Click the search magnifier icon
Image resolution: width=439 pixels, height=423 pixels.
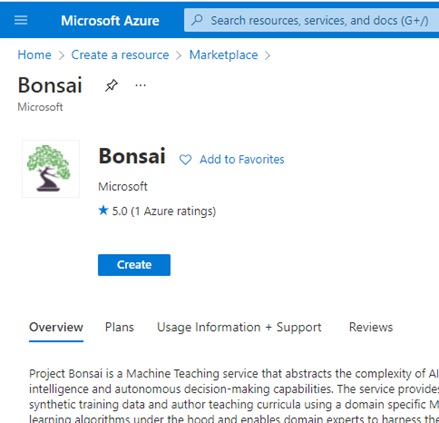click(x=197, y=20)
